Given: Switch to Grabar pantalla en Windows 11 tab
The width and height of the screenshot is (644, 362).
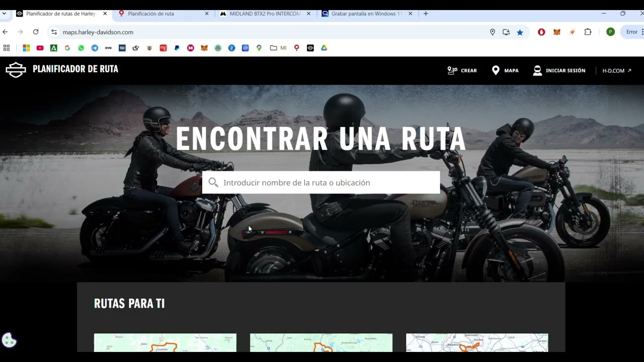Looking at the screenshot, I should tap(366, 14).
